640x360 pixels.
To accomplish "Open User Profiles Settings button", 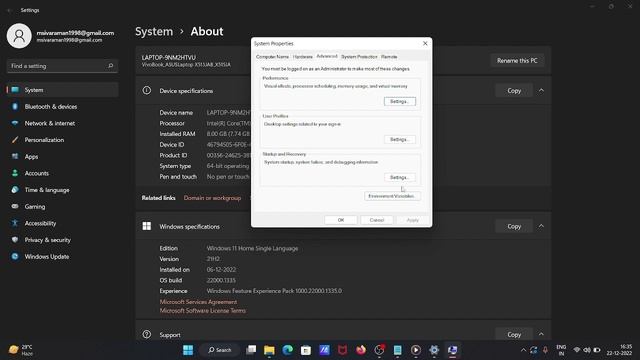I will click(x=400, y=139).
